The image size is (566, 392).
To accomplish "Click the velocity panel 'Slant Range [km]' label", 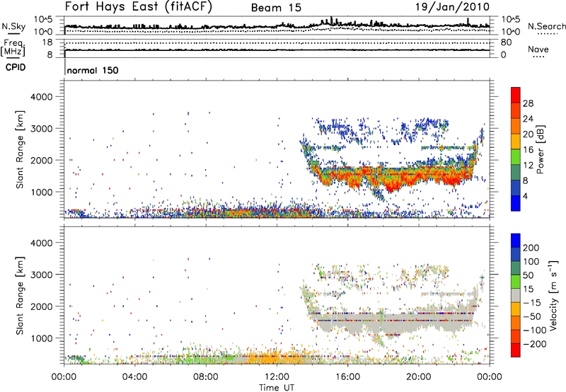I will [20, 295].
